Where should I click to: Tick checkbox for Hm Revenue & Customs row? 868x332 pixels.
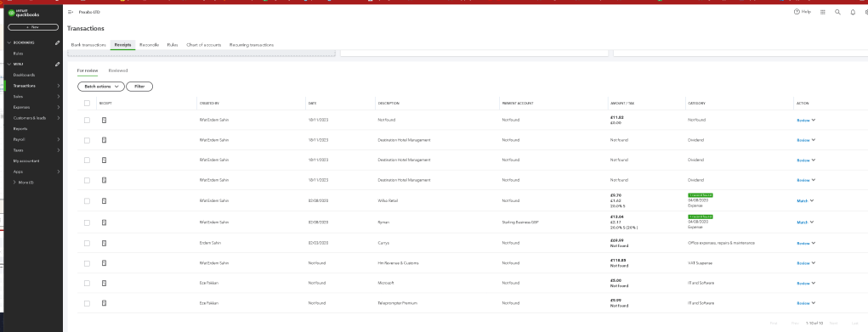[x=87, y=263]
